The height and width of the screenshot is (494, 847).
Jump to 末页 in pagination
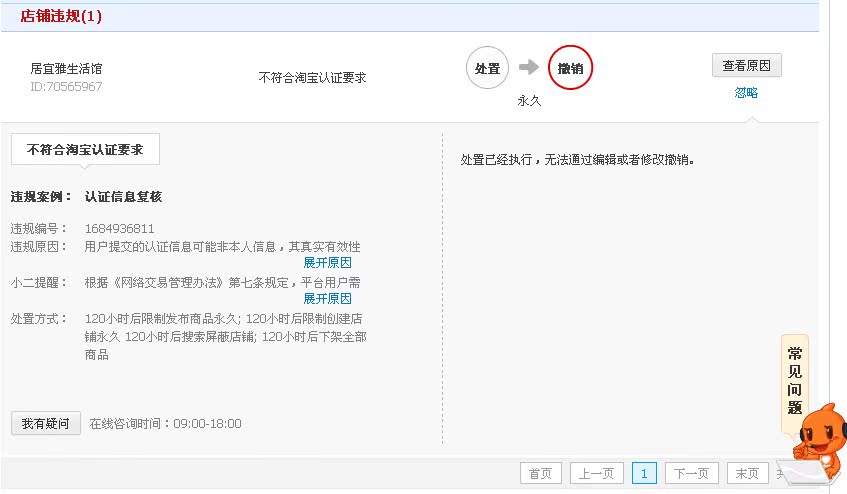click(x=747, y=473)
